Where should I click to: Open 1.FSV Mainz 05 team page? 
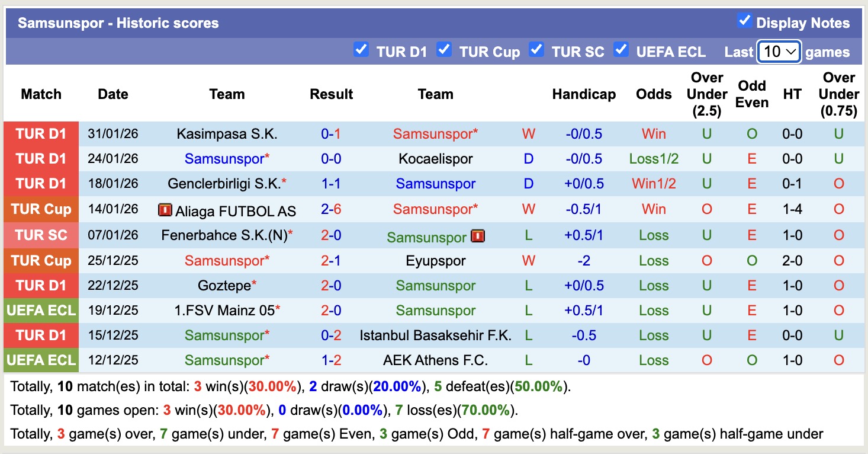pos(224,311)
